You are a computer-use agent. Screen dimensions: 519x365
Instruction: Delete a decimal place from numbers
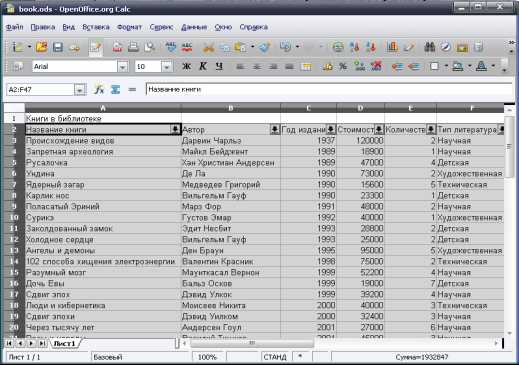tap(376, 66)
